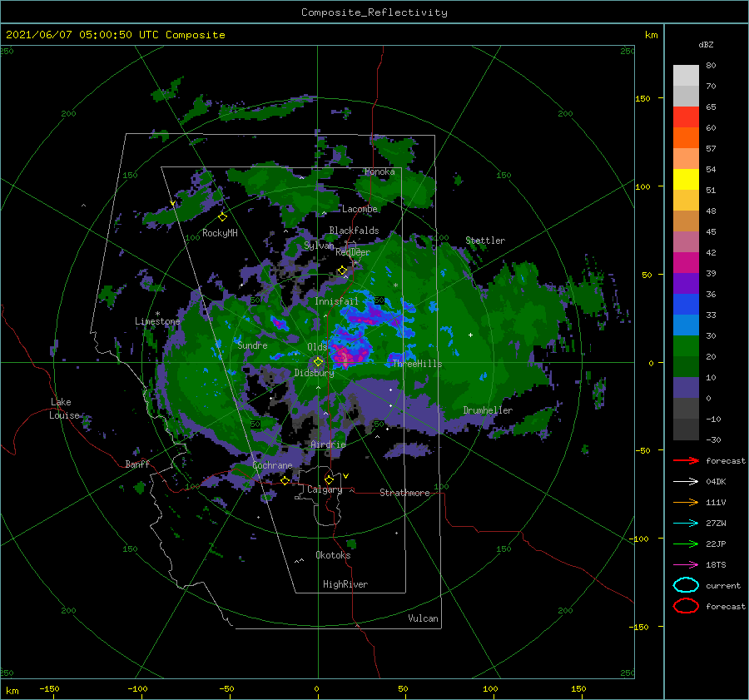Click the 80 dBZ light gray swatch

pos(686,76)
